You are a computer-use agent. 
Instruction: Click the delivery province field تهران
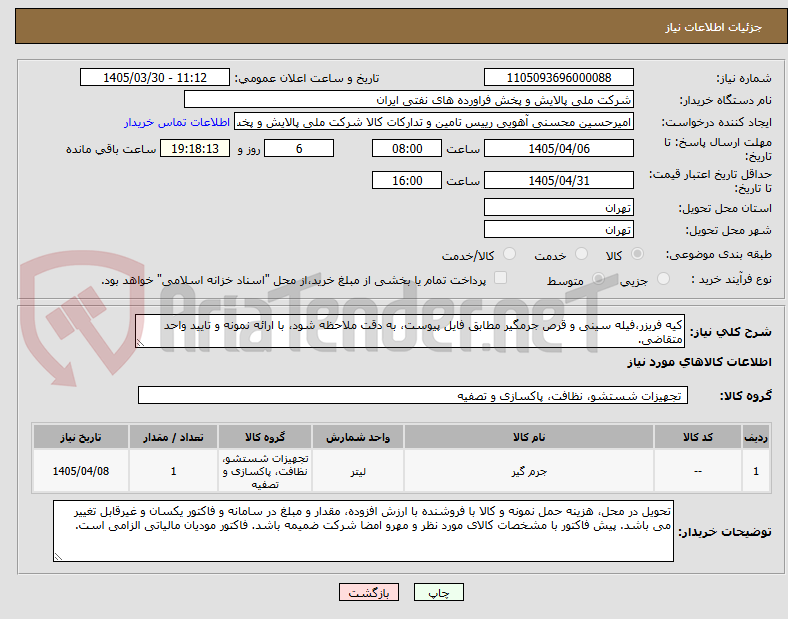coord(559,207)
